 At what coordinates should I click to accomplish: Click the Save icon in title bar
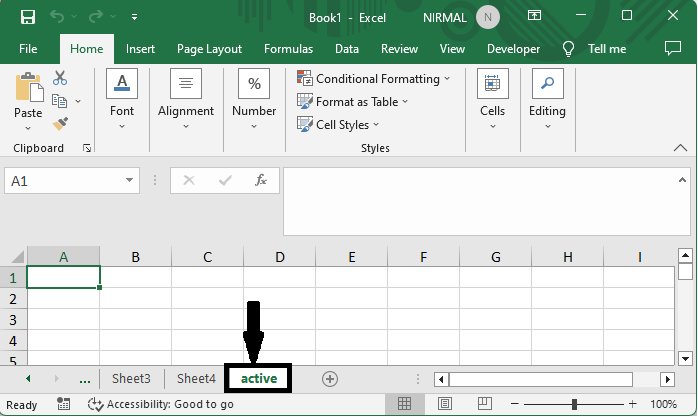click(x=27, y=17)
